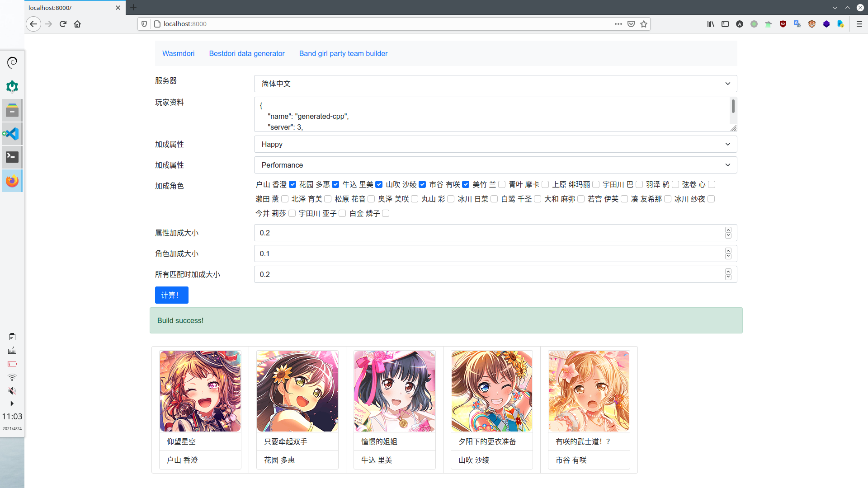The height and width of the screenshot is (488, 868).
Task: Bookmark this page with star icon
Action: pyautogui.click(x=644, y=24)
